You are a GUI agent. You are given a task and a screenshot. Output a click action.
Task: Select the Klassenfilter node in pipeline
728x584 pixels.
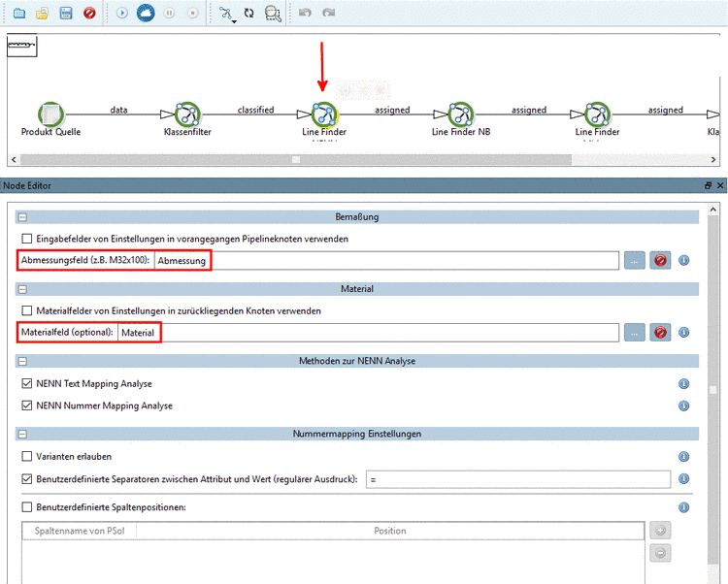click(x=187, y=114)
